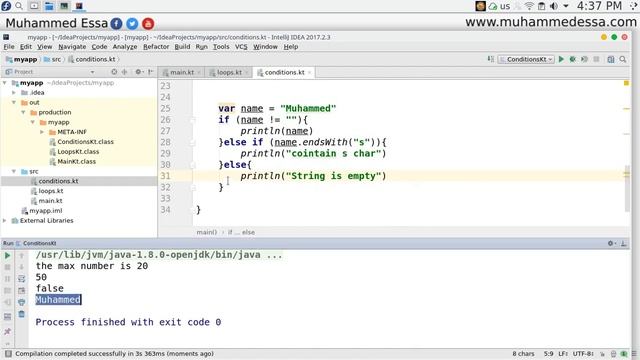Rerun ConditionsKt in Run panel
The width and height of the screenshot is (640, 360).
(x=7, y=256)
